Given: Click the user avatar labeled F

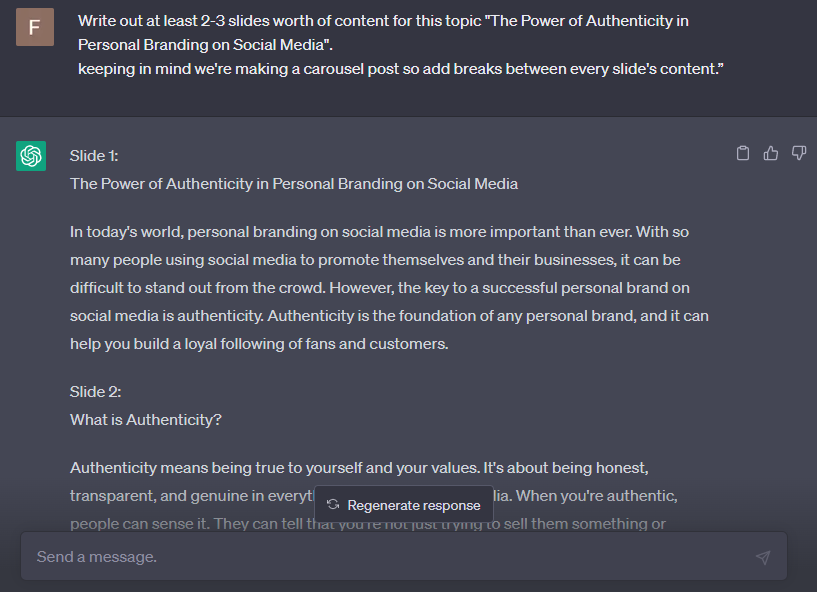Looking at the screenshot, I should point(35,27).
